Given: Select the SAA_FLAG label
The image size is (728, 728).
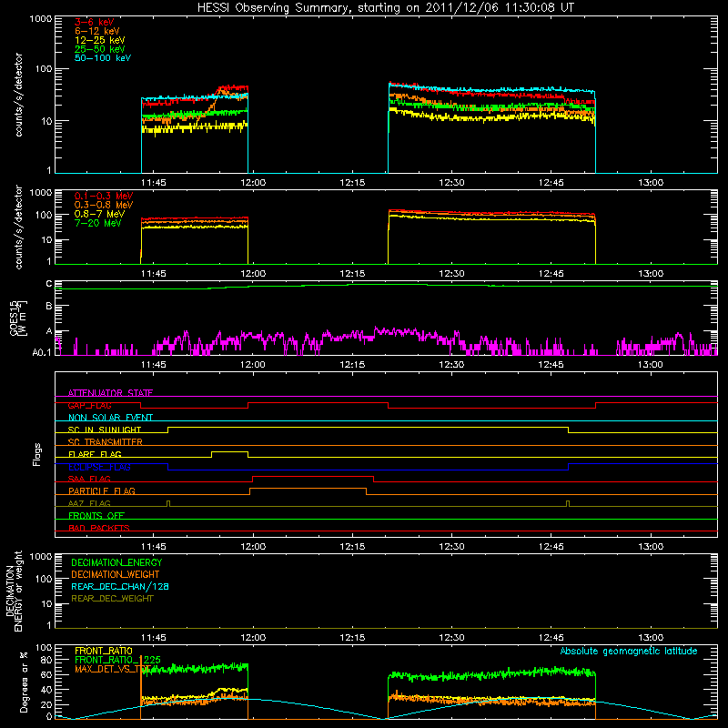Looking at the screenshot, I should [89, 479].
